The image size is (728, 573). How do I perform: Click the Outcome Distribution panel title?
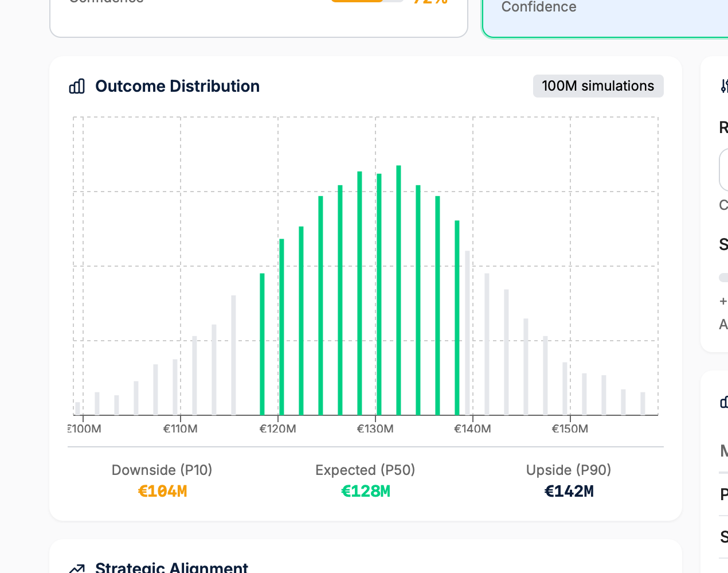(177, 85)
